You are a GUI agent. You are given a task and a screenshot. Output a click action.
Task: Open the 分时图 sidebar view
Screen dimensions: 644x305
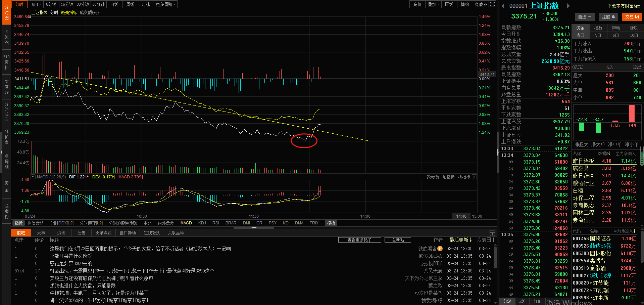point(6,12)
